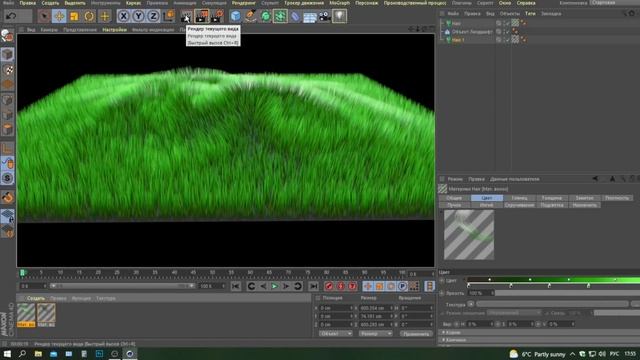The image size is (640, 360).
Task: Click the texture arrow button
Action: point(471,304)
